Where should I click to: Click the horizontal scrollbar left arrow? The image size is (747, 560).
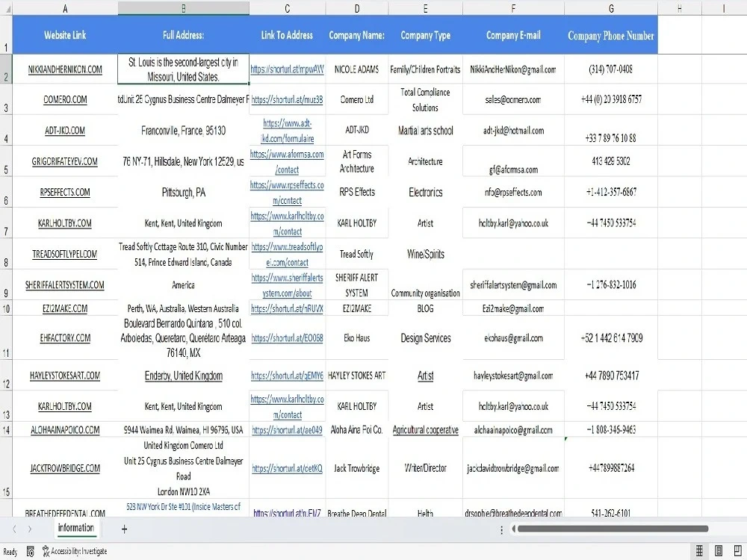click(x=514, y=529)
